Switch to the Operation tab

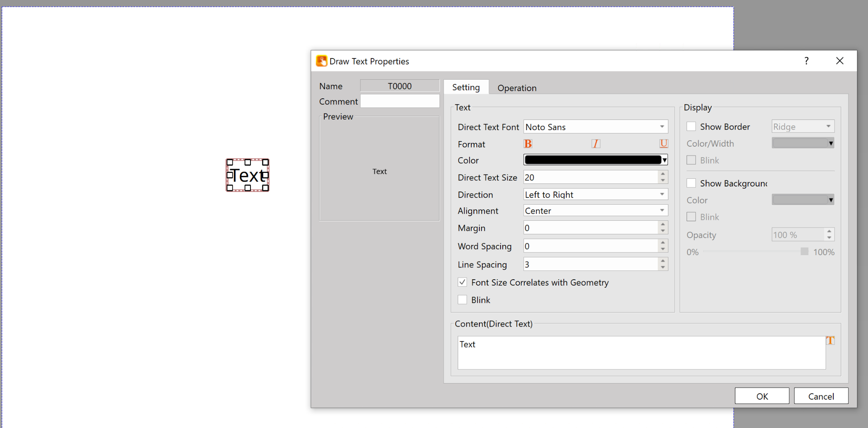[x=517, y=88]
